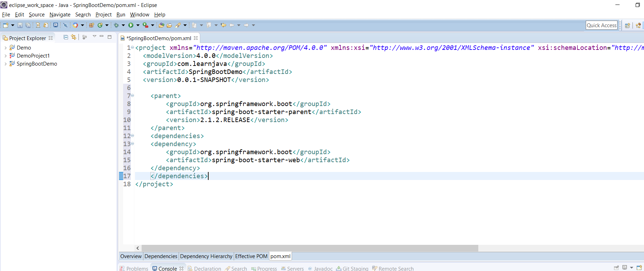This screenshot has width=644, height=271.
Task: Click the Run Last Tool icon
Action: [145, 25]
